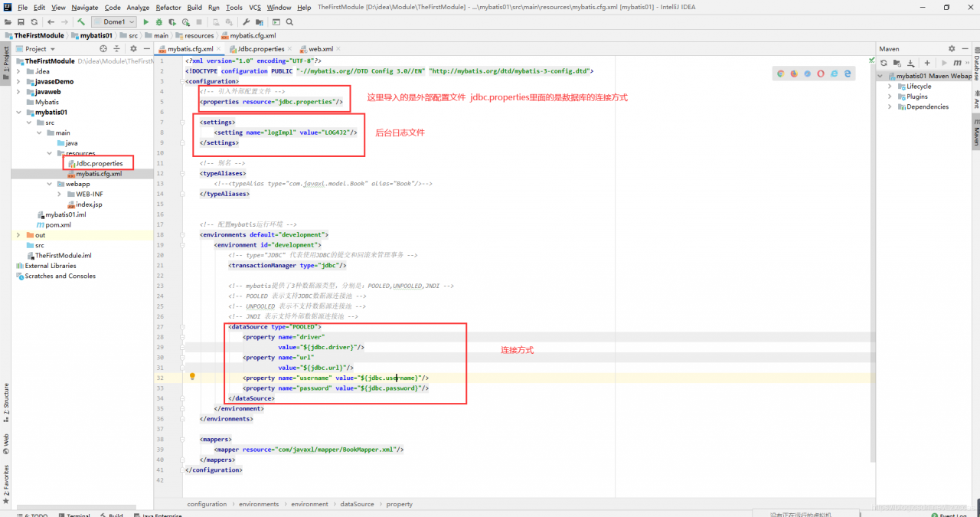Image resolution: width=980 pixels, height=517 pixels.
Task: Expand the Lifecycle node in Maven
Action: tap(890, 87)
